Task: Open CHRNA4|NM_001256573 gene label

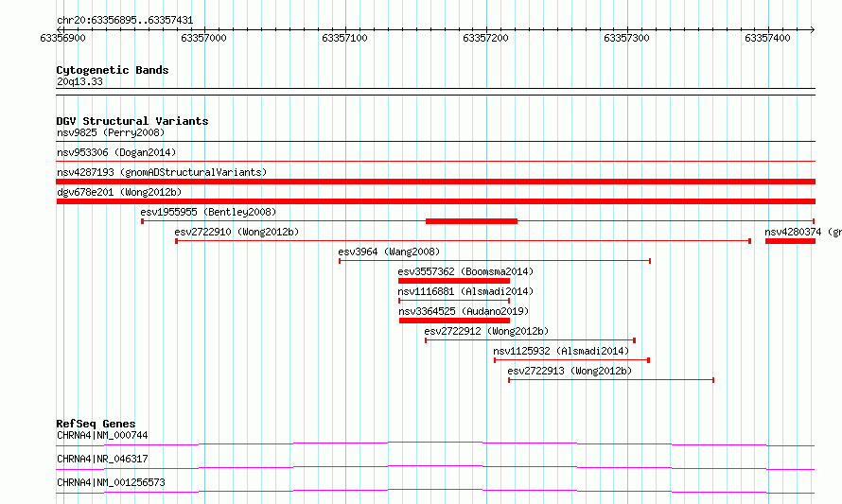Action: 111,482
